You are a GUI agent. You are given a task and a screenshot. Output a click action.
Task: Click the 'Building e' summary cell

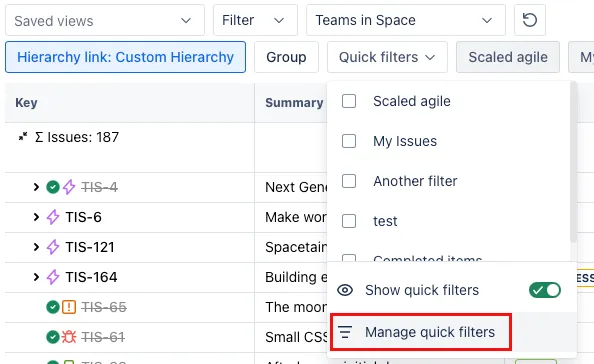[291, 277]
